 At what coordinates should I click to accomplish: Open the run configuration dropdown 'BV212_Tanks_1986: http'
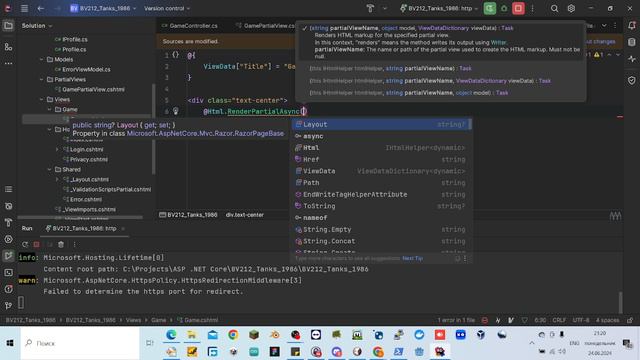tap(439, 8)
